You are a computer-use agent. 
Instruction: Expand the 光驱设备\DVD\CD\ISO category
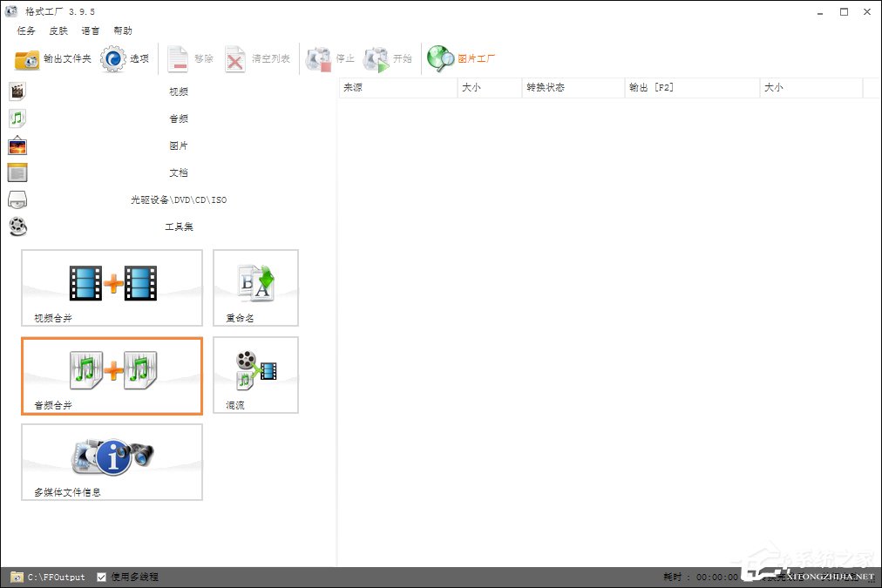coord(178,199)
